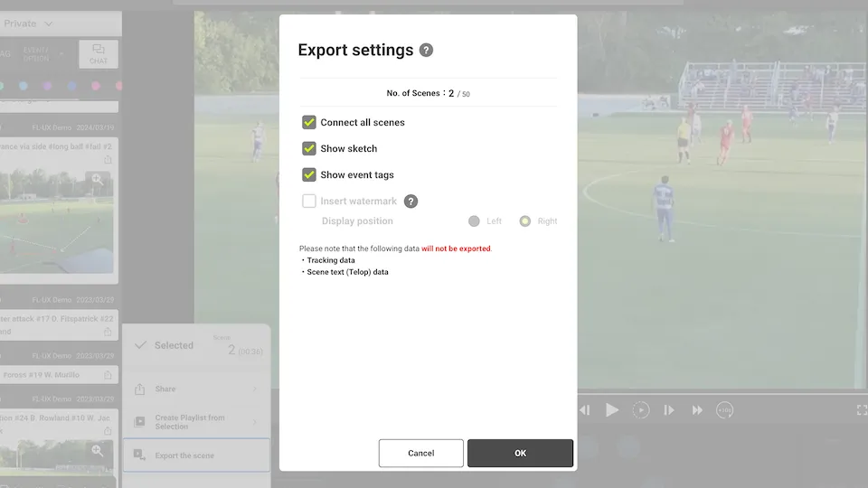Expand Share submenu chevron
This screenshot has height=488, width=868.
(255, 389)
